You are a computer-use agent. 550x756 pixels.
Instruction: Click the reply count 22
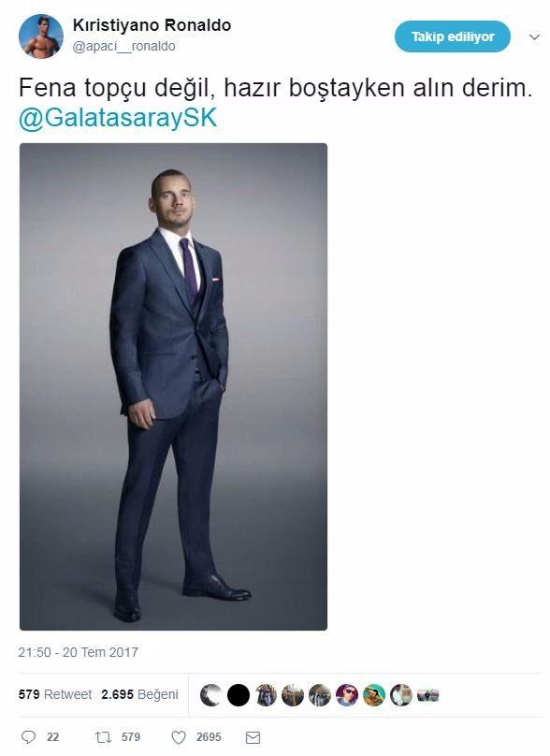(53, 737)
